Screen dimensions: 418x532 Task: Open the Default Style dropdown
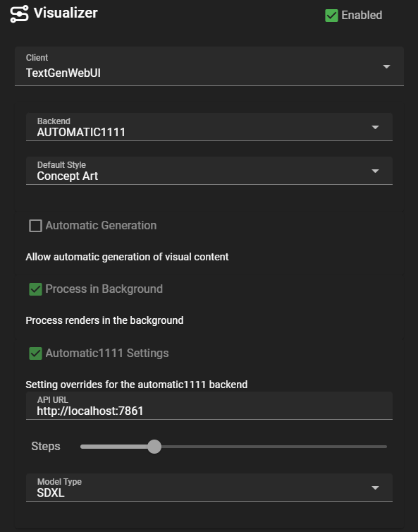pos(209,171)
